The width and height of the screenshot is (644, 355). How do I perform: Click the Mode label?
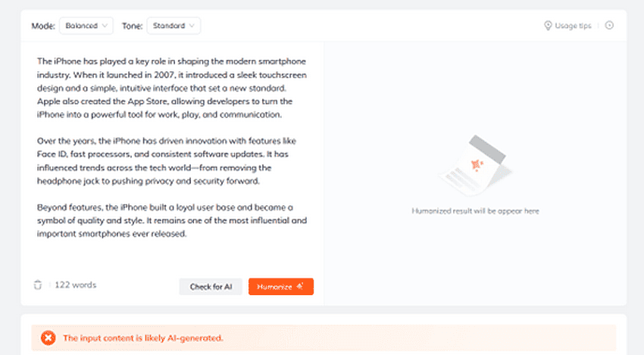point(43,26)
